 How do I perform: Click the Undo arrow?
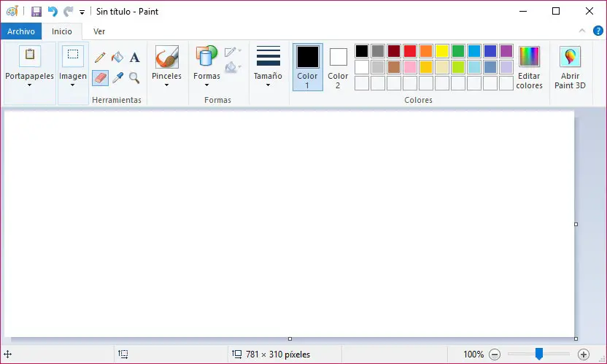[x=53, y=11]
